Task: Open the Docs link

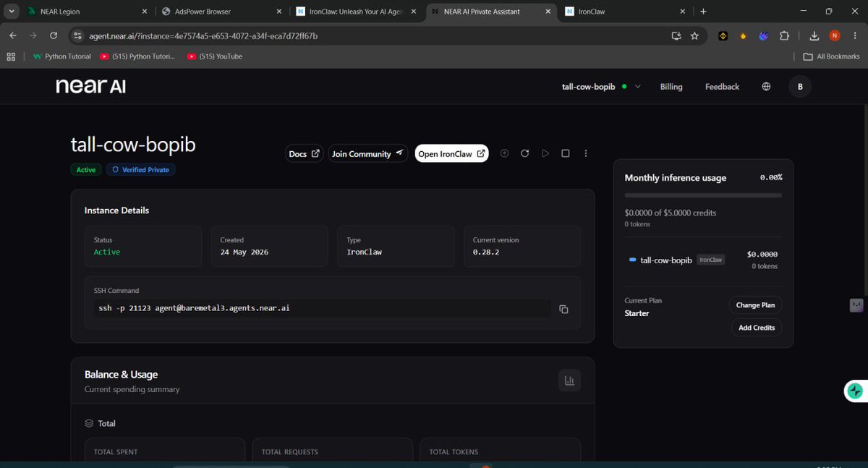Action: click(x=305, y=153)
